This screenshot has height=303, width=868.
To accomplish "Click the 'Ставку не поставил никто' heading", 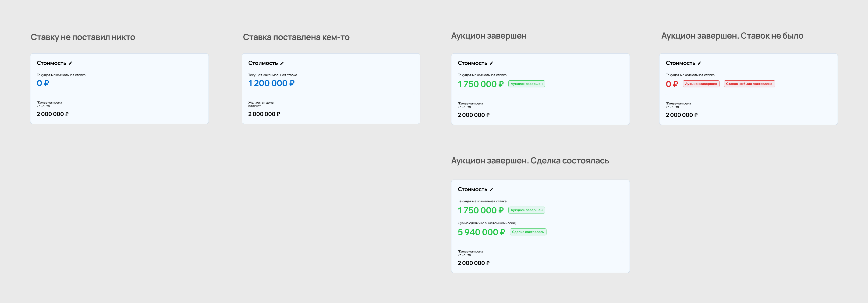I will click(83, 37).
